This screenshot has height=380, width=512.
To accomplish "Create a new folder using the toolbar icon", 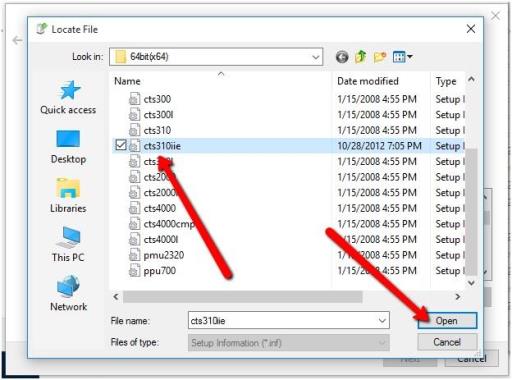I will (380, 57).
